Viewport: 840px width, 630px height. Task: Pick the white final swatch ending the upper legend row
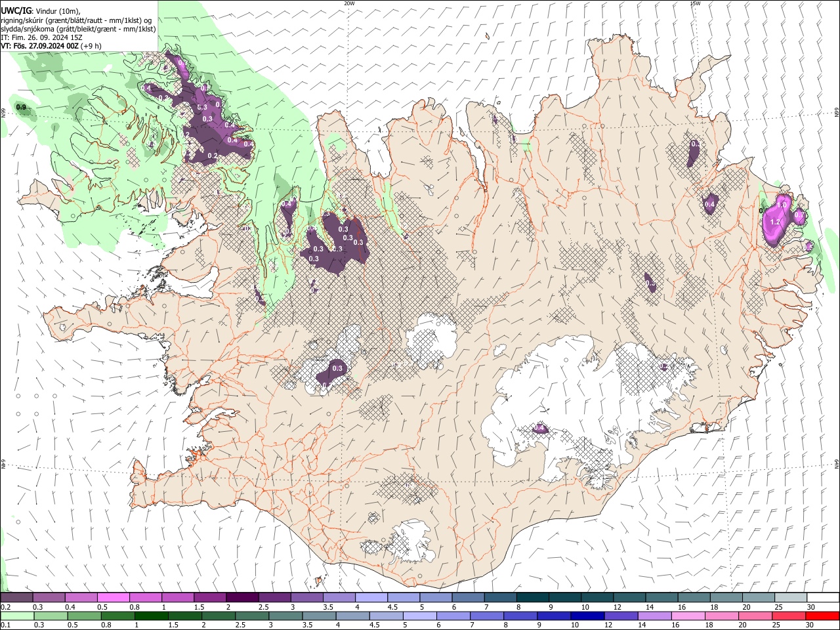[x=824, y=598]
